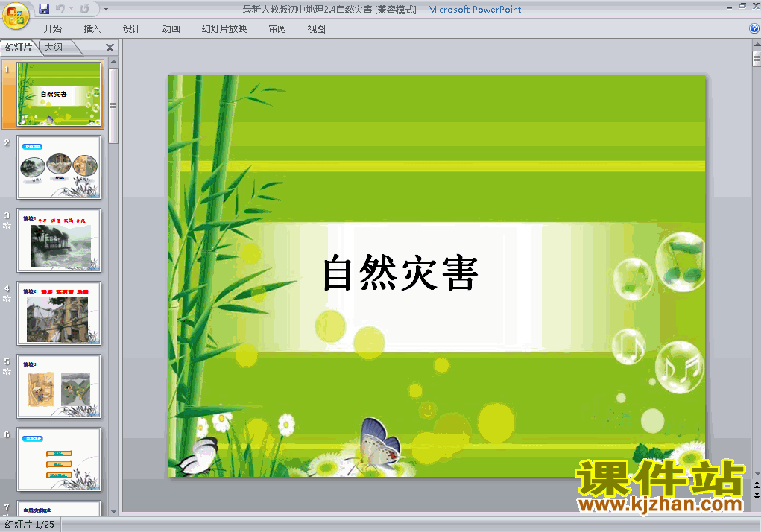
Task: Click slide counter 幻灯片 1/25 in status bar
Action: [30, 525]
